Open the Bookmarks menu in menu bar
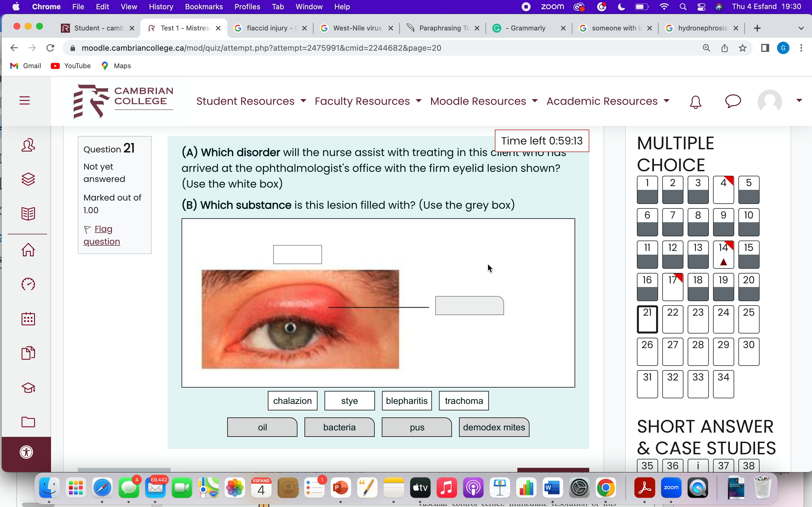Image resolution: width=812 pixels, height=507 pixels. 204,7
